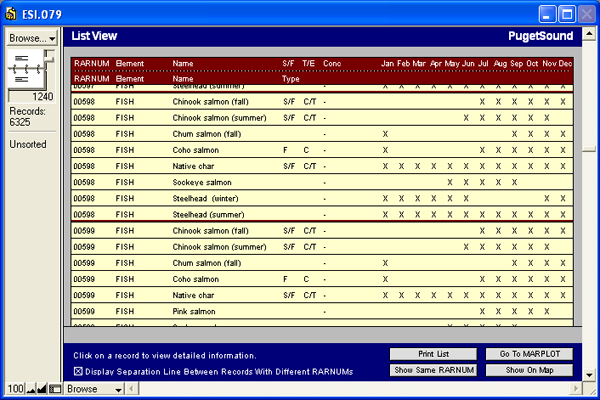Click the Jul month column header
This screenshot has width=600, height=400.
coord(483,64)
